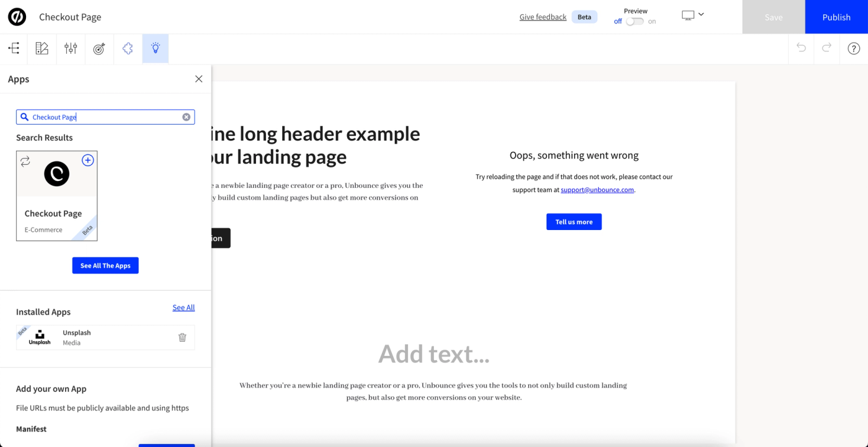Click the dark button on the canvas
The height and width of the screenshot is (447, 868).
point(221,238)
